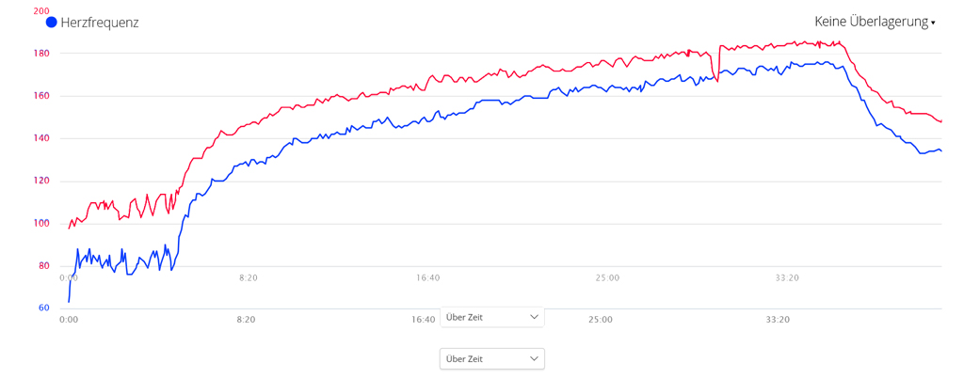980x379 pixels.
Task: Select the 160 y-axis value label
Action: click(41, 96)
